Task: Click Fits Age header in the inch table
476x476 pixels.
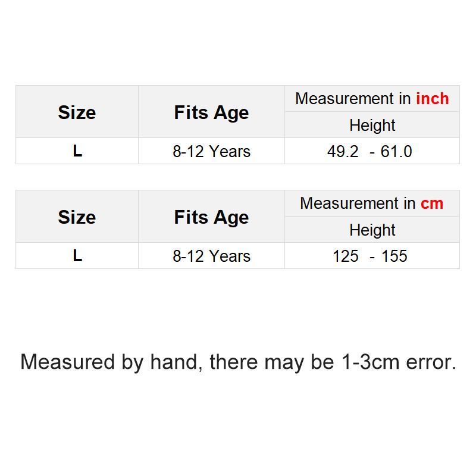Action: coord(211,112)
